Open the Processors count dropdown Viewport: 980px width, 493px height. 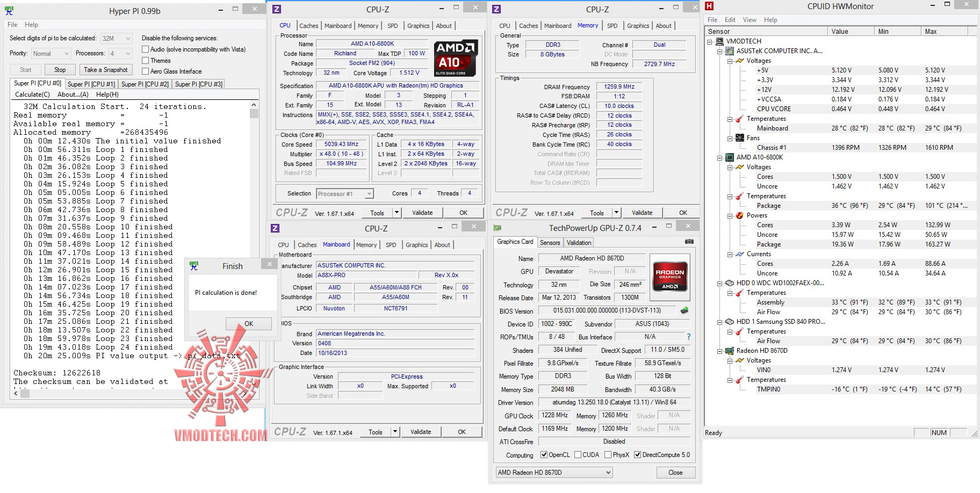(120, 54)
